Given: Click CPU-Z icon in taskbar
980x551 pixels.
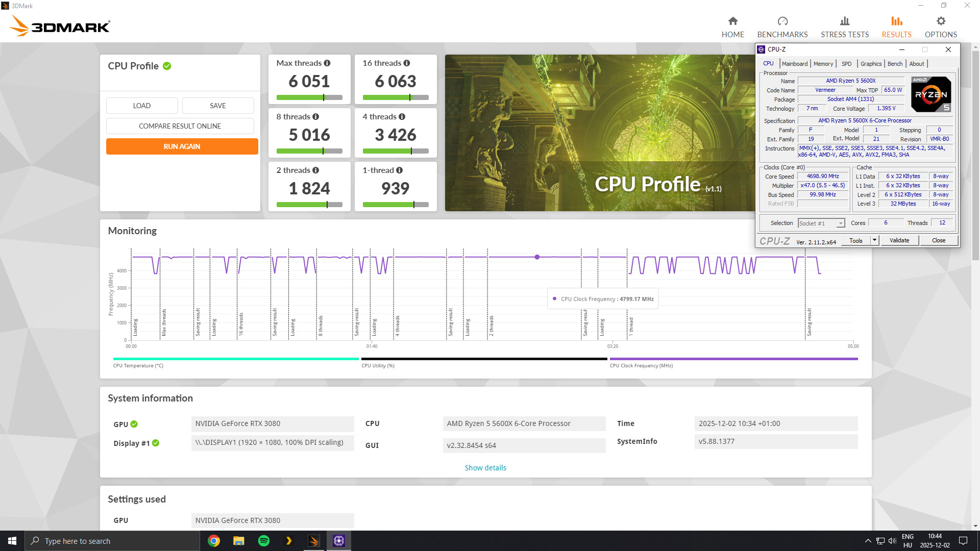Looking at the screenshot, I should coord(339,541).
